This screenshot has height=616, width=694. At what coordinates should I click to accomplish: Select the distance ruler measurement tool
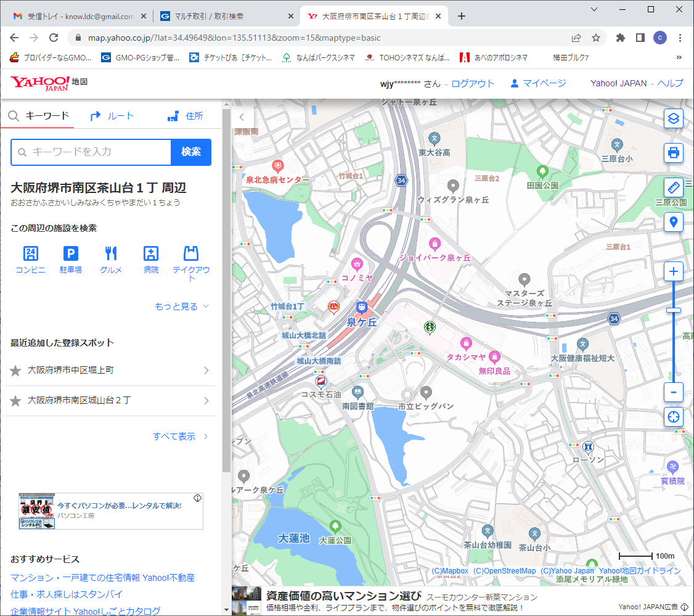[673, 187]
